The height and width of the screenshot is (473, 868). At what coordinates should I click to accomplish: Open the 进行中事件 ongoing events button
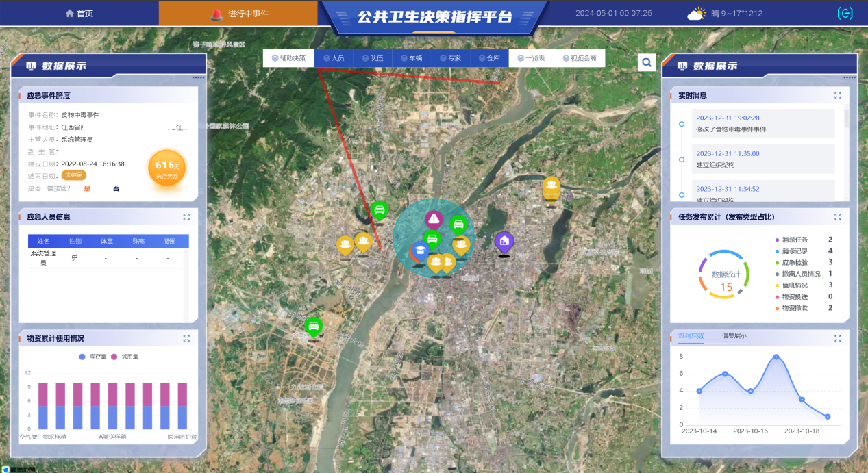(x=238, y=14)
